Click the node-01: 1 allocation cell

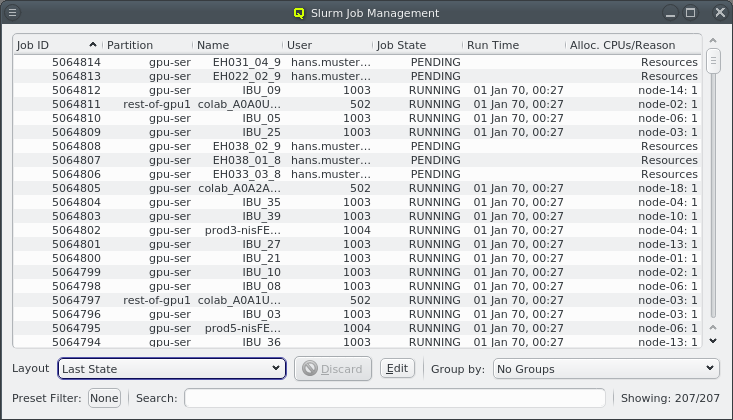coord(668,258)
